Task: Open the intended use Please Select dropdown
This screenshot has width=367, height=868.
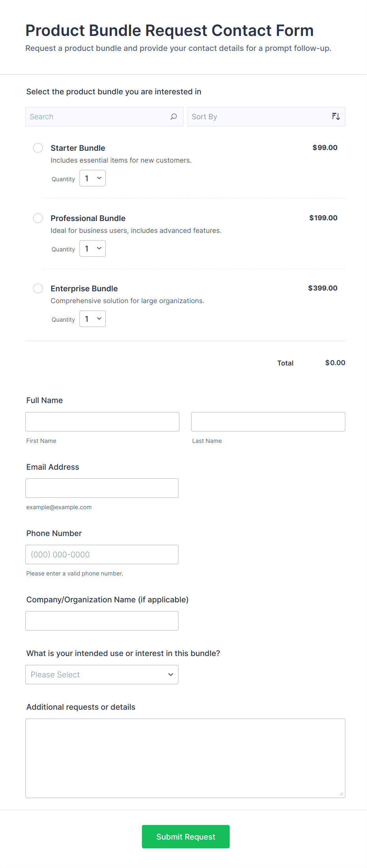Action: 102,675
